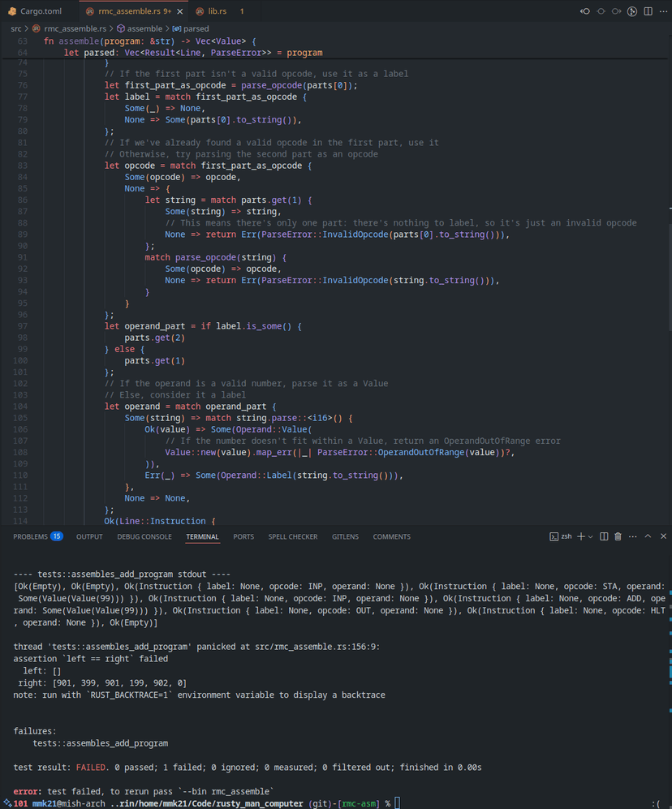This screenshot has width=672, height=809.
Task: Switch to the Cargo.toml tab
Action: [x=39, y=11]
